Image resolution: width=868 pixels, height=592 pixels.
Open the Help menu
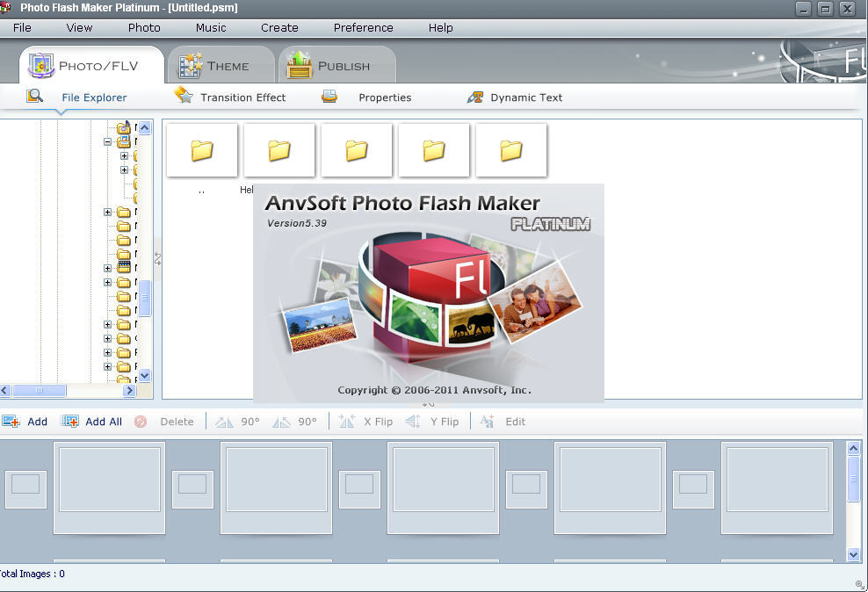coord(441,27)
